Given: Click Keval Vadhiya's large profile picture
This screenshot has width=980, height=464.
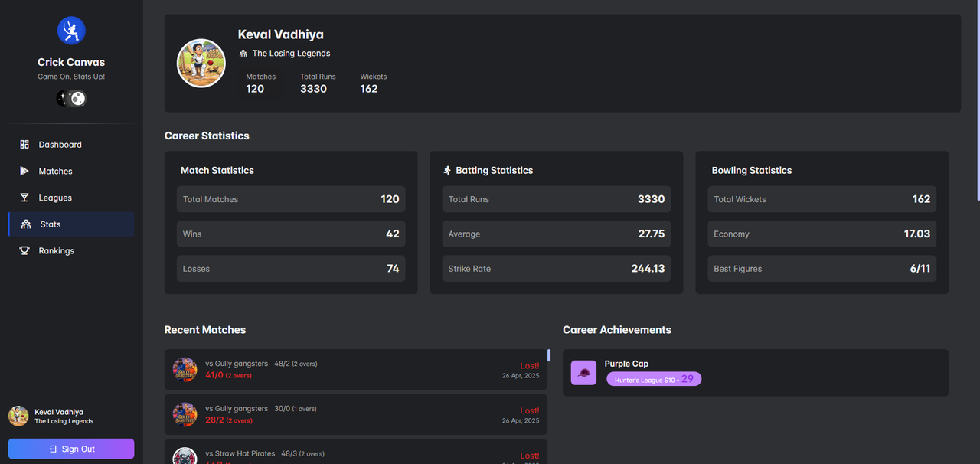Looking at the screenshot, I should tap(201, 63).
